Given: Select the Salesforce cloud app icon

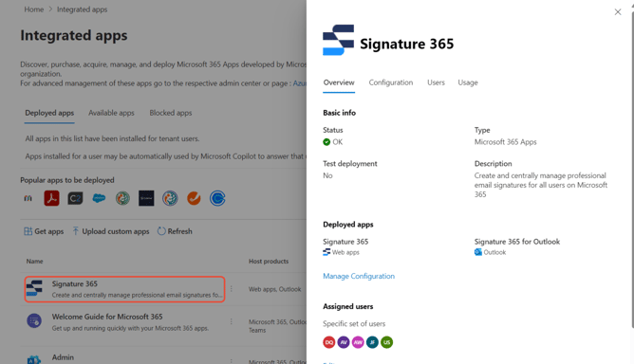Looking at the screenshot, I should [99, 198].
